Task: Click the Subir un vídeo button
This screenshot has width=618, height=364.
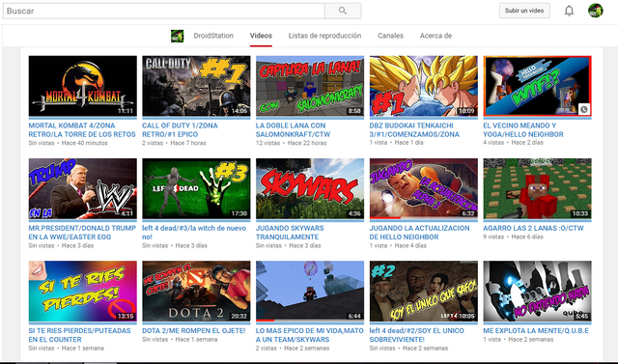Action: tap(524, 11)
